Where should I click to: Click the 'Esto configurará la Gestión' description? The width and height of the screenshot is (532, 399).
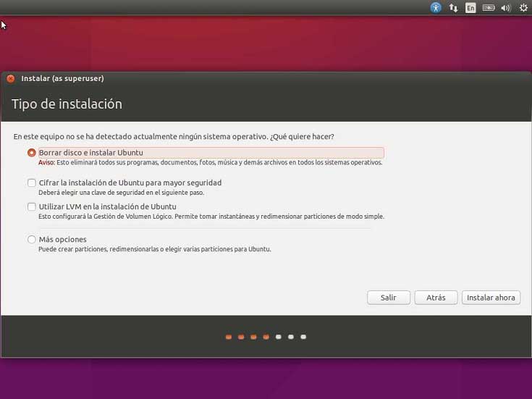pyautogui.click(x=211, y=217)
